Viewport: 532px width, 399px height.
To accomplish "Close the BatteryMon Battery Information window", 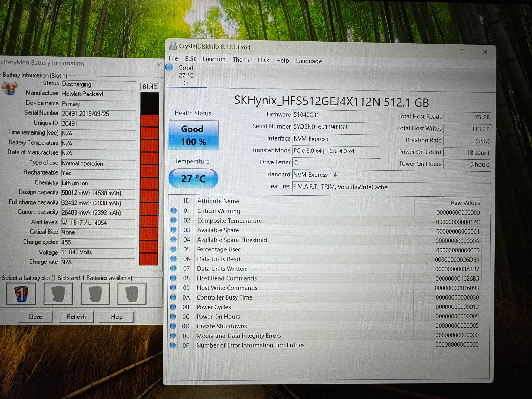I will [x=159, y=65].
